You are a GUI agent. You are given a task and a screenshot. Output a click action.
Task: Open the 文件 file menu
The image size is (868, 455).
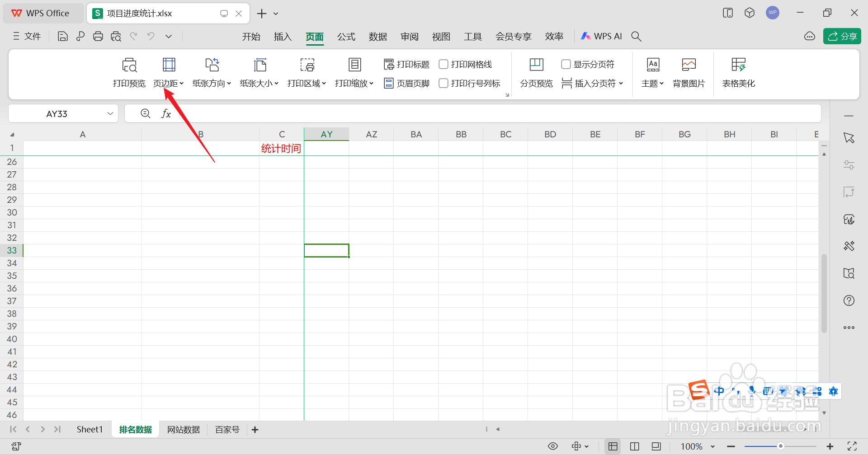27,37
